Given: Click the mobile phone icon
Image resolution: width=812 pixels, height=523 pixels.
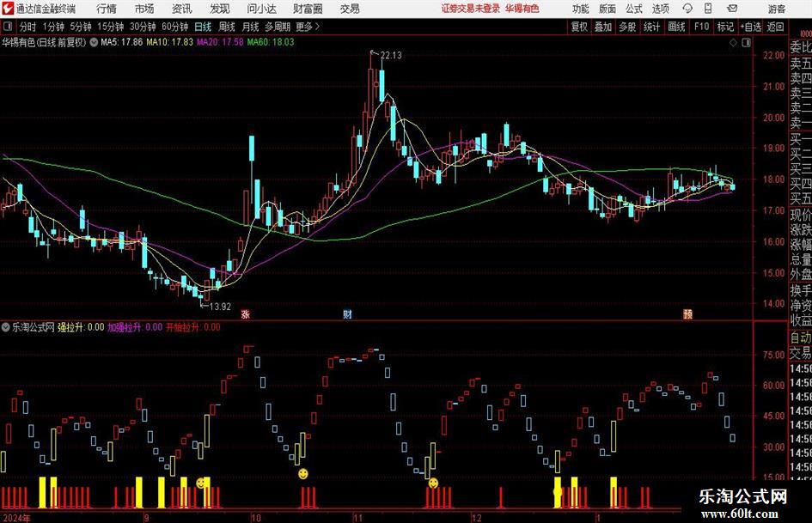Looking at the screenshot, I should point(708,9).
